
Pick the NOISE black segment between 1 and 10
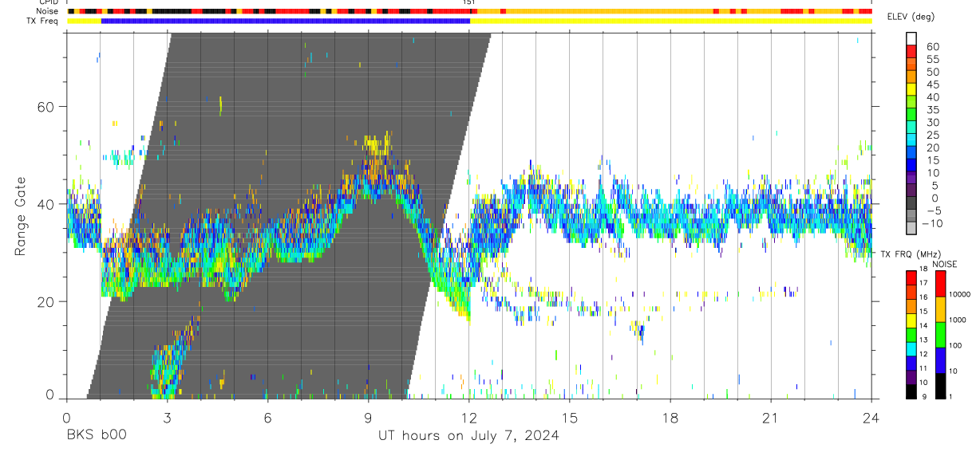pos(941,386)
